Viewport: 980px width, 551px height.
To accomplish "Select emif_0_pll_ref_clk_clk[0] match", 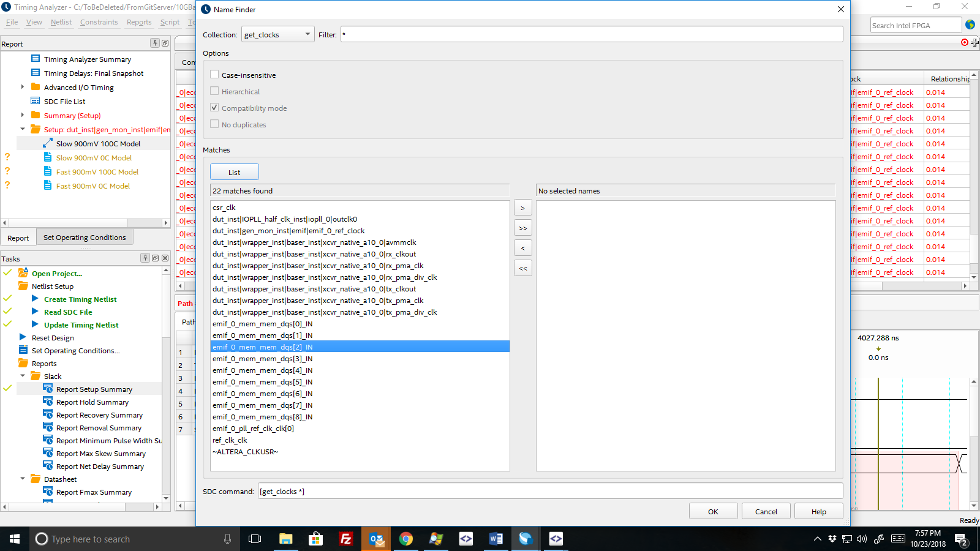I will coord(360,428).
